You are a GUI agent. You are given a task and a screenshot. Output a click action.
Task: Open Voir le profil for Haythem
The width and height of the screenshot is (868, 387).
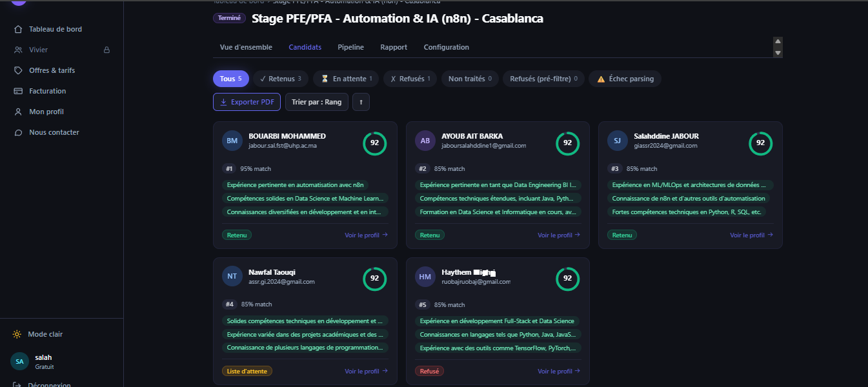(x=559, y=371)
